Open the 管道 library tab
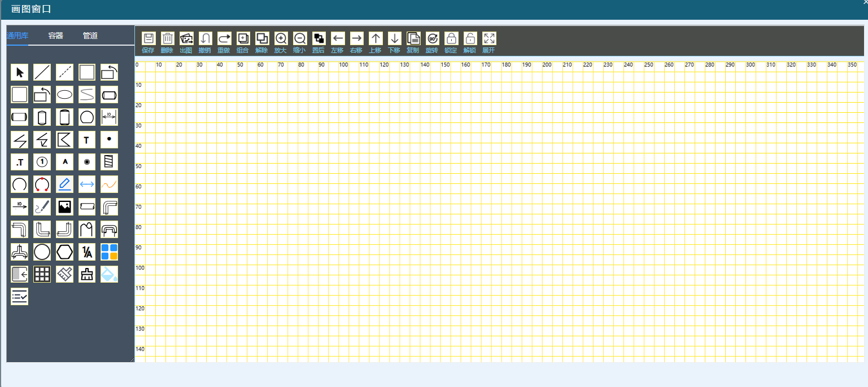Image resolution: width=868 pixels, height=387 pixels. [x=90, y=36]
